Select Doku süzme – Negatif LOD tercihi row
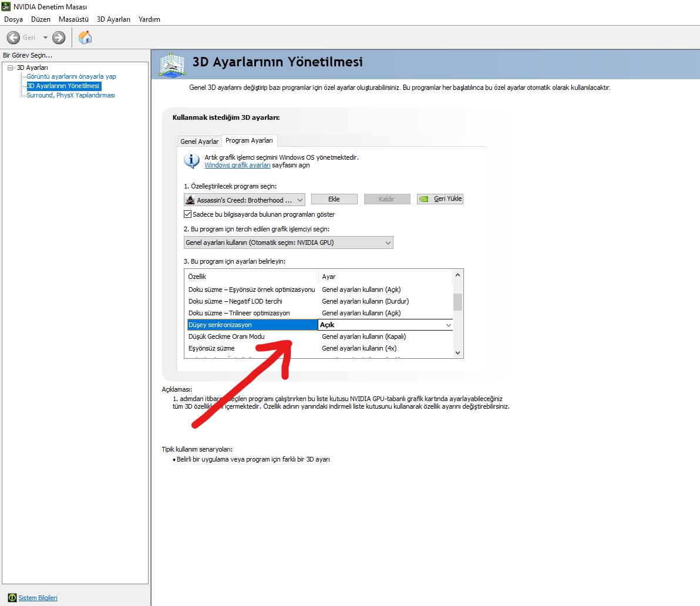Image resolution: width=700 pixels, height=606 pixels. pos(319,301)
